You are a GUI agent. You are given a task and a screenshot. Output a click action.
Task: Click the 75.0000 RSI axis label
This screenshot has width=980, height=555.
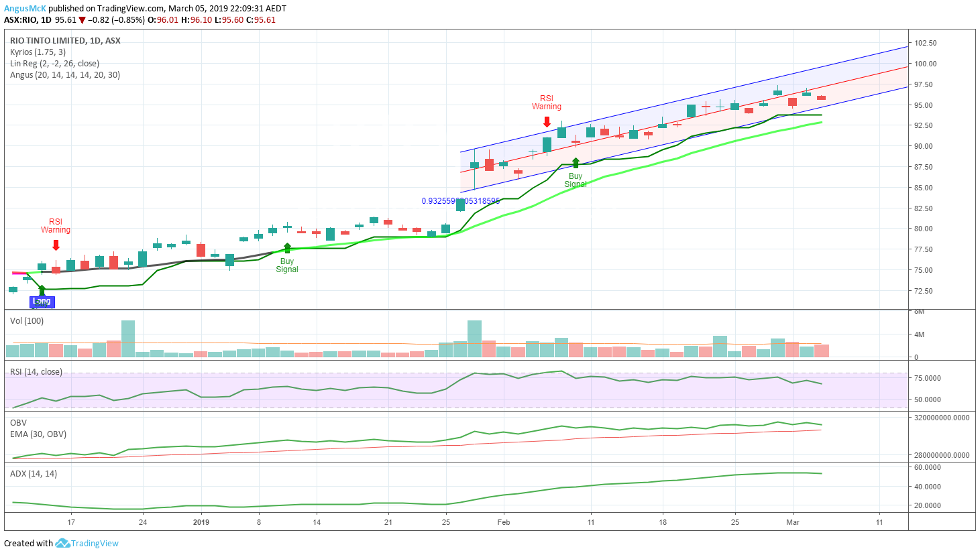(x=928, y=378)
